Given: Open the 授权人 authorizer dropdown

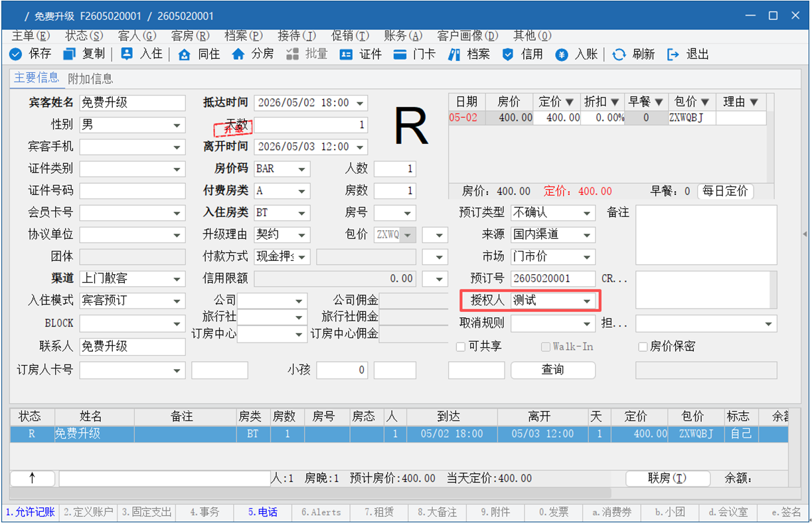Looking at the screenshot, I should (587, 301).
